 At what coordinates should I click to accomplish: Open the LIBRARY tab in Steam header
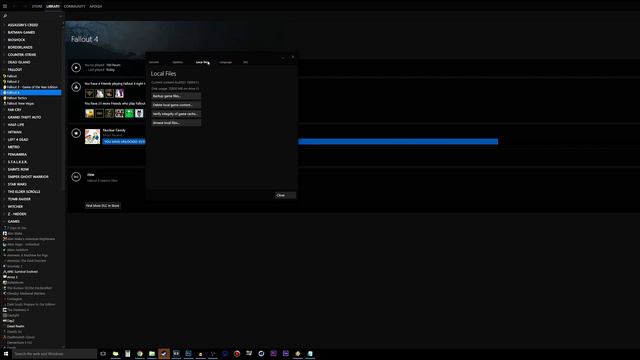(x=53, y=6)
